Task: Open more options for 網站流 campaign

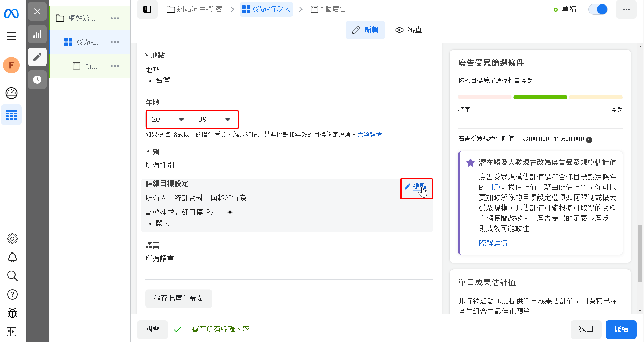Action: 115,18
